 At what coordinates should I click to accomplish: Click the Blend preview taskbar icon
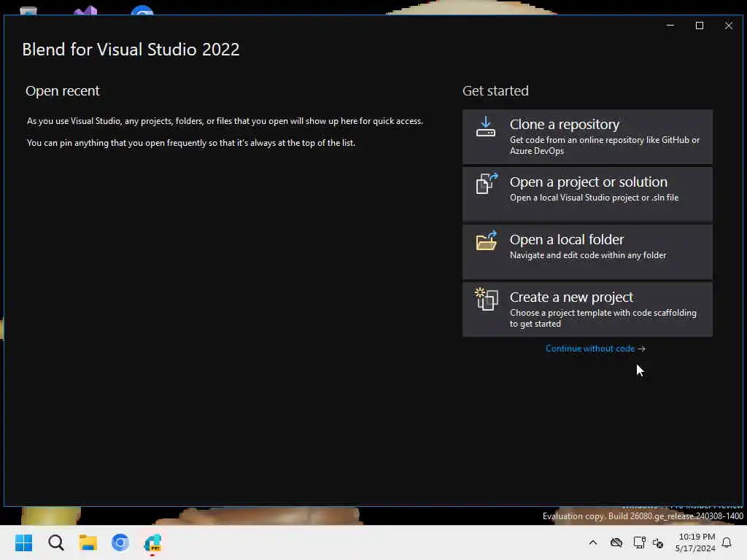[x=152, y=543]
